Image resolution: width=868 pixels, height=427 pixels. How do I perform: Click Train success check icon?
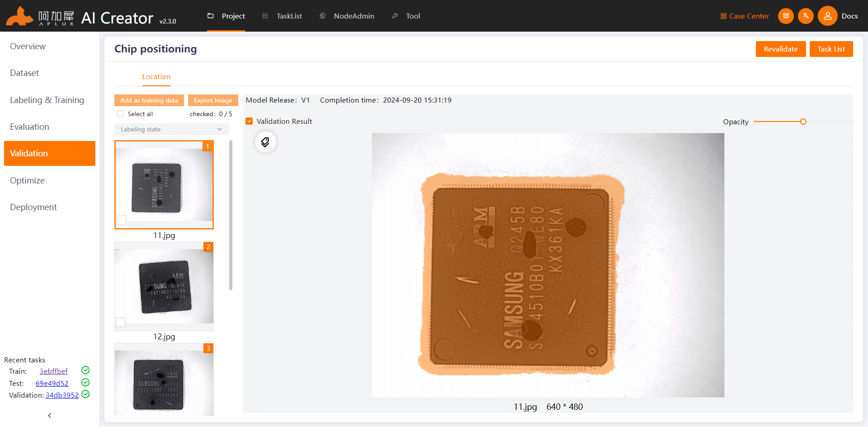tap(85, 370)
